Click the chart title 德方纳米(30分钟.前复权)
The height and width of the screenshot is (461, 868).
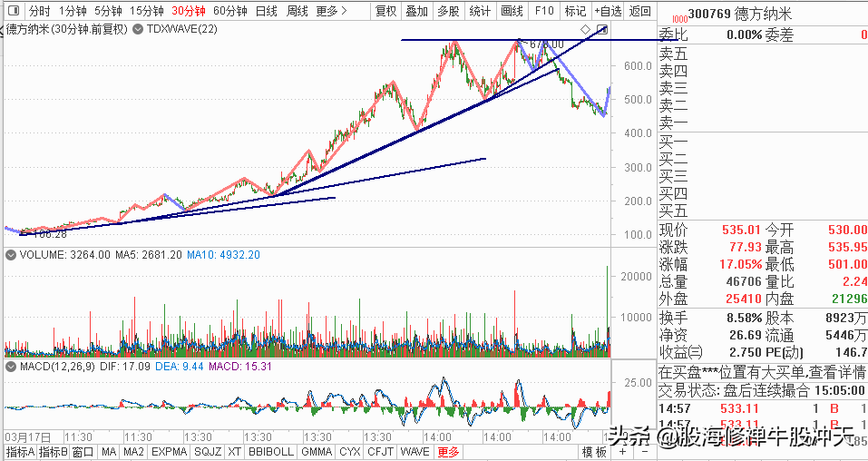(66, 29)
